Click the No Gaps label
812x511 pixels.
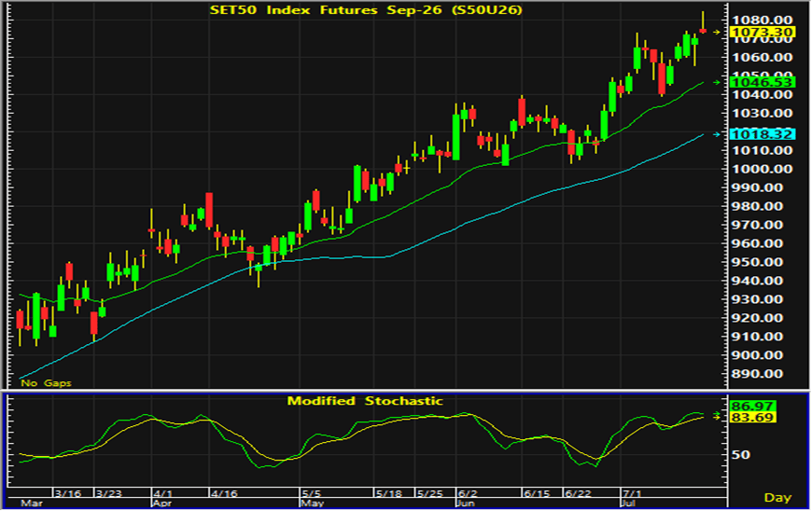point(46,382)
